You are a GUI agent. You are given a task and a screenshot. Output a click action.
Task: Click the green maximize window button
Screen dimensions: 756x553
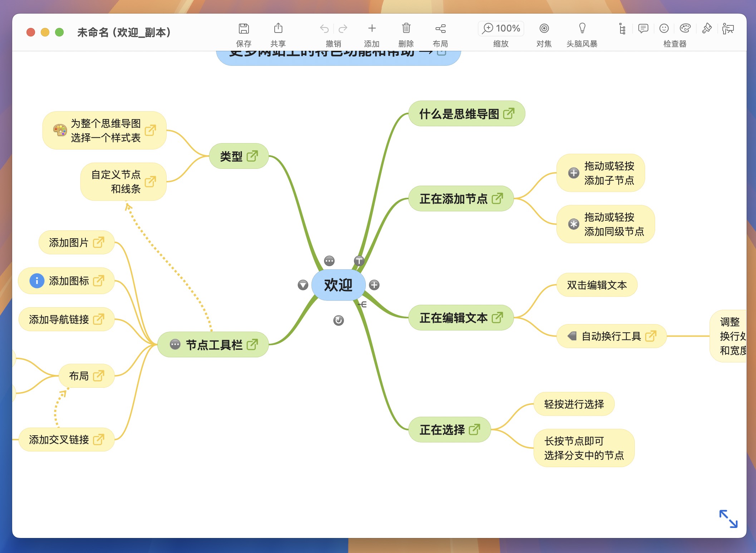[x=59, y=32]
